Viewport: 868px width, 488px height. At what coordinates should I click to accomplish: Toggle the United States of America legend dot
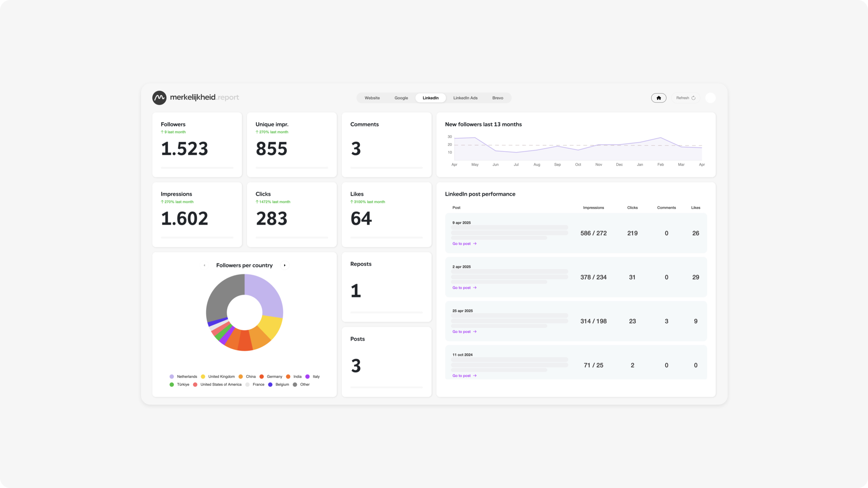195,385
